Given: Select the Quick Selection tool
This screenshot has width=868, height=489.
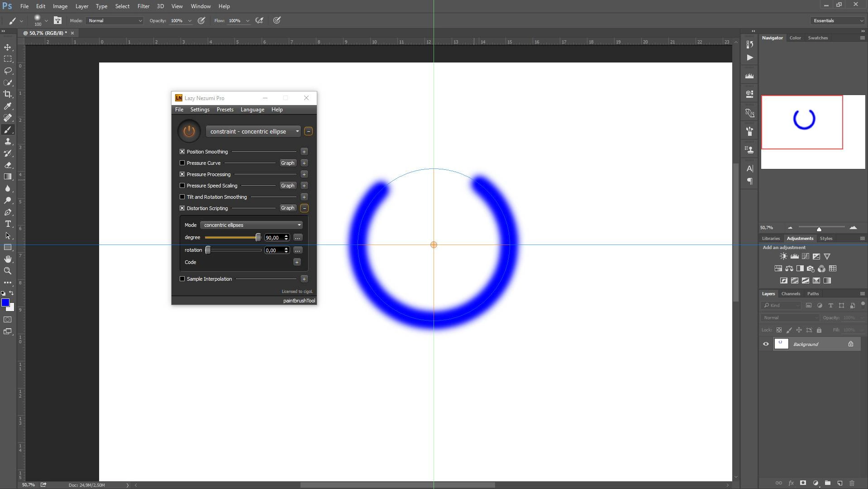Looking at the screenshot, I should pyautogui.click(x=8, y=82).
